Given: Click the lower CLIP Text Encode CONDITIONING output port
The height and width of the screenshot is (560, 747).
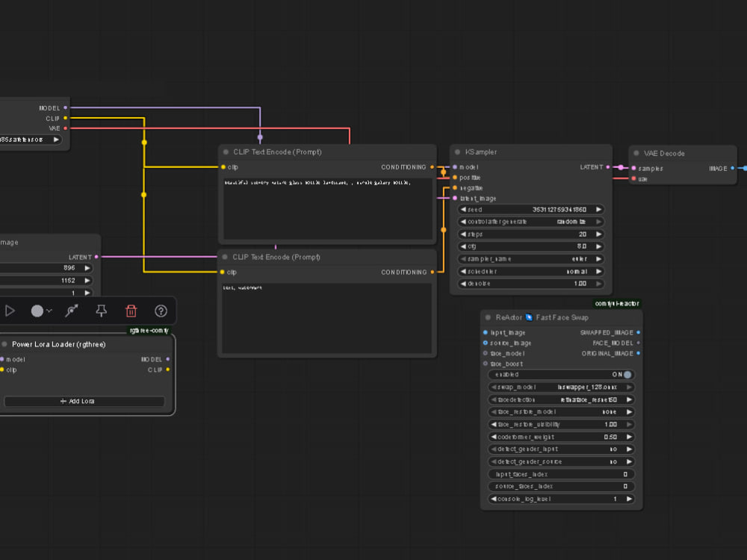Looking at the screenshot, I should (432, 272).
